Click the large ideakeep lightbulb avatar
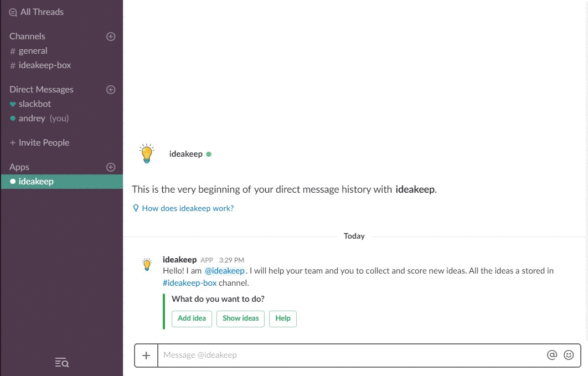The width and height of the screenshot is (588, 376). point(147,154)
